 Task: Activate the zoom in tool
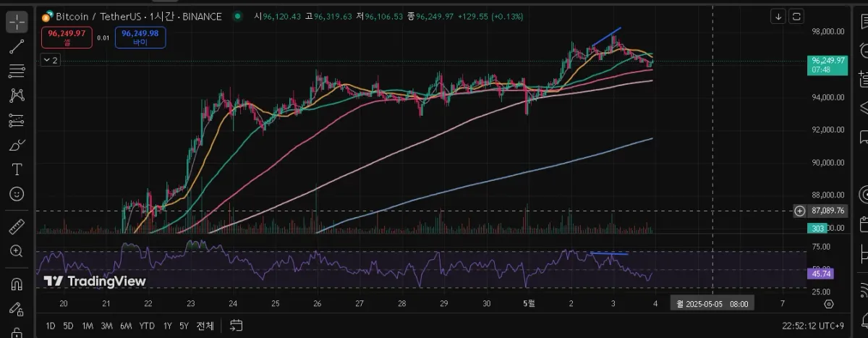pyautogui.click(x=17, y=251)
